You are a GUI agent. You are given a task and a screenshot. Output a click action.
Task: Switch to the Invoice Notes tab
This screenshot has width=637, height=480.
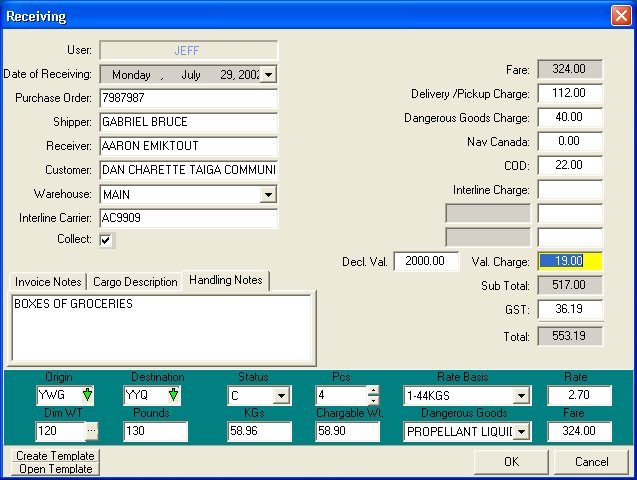click(x=48, y=282)
